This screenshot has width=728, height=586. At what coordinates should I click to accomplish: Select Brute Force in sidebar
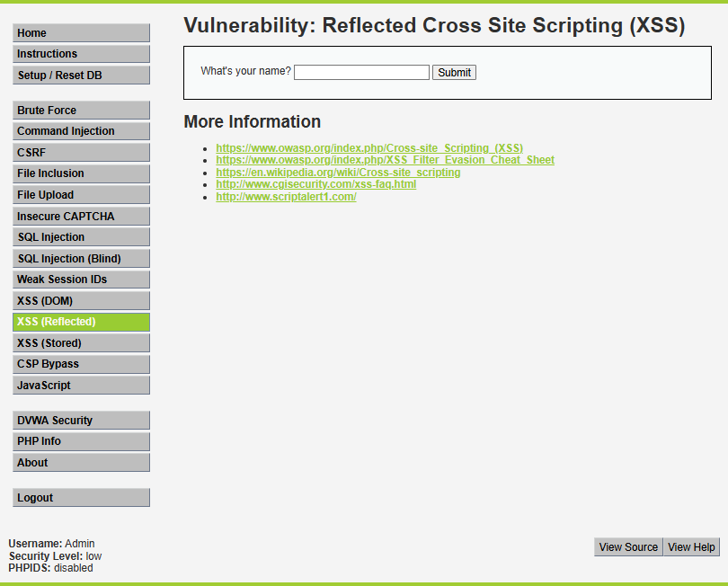(81, 111)
